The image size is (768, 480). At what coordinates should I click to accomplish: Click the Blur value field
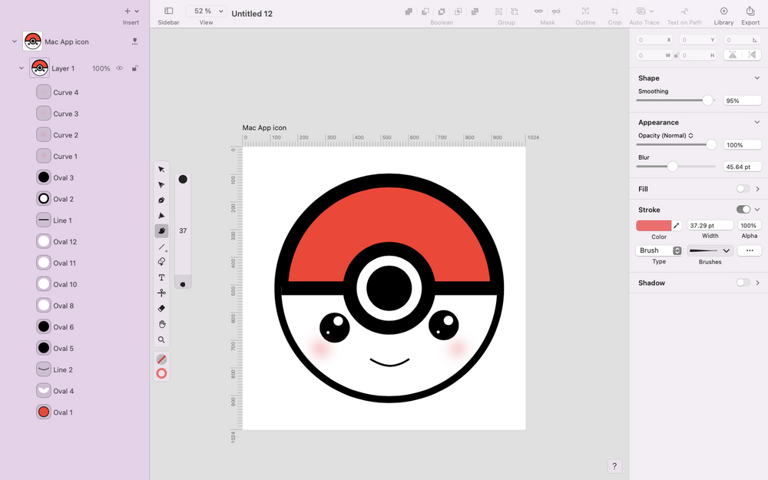coord(742,167)
